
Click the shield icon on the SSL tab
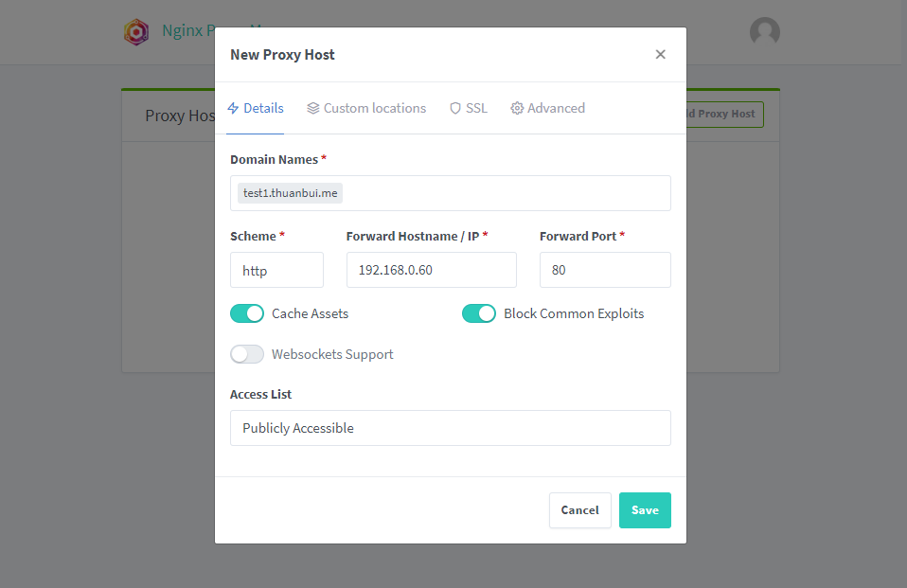455,108
